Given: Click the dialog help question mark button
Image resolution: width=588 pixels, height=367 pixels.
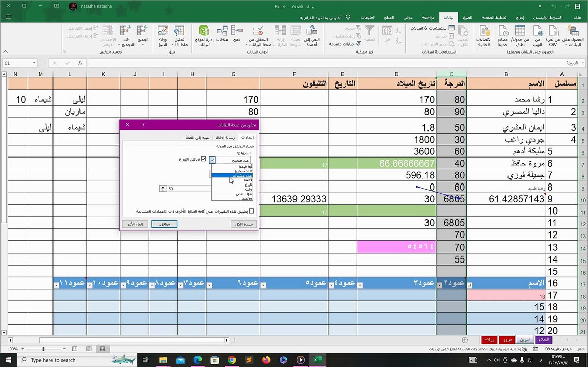Looking at the screenshot, I should click(143, 124).
